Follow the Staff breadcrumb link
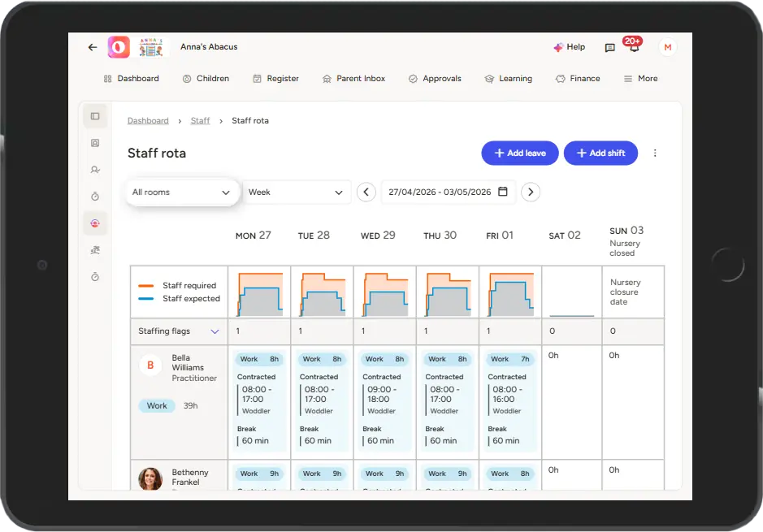Screen dimensions: 763x532 pyautogui.click(x=200, y=121)
